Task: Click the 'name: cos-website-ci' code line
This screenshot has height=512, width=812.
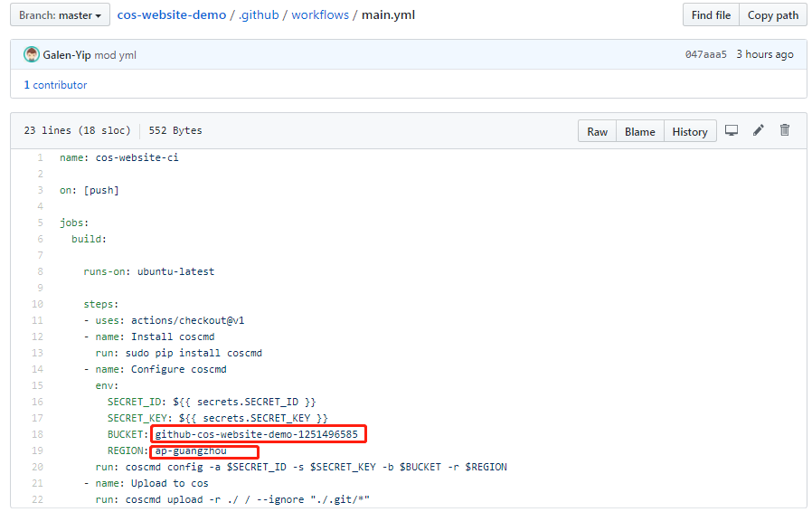Action: click(x=119, y=157)
